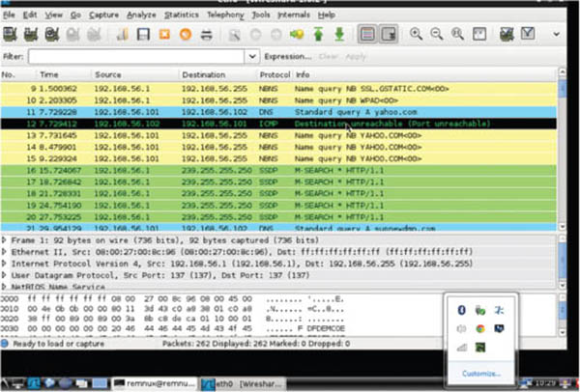580x392 pixels.
Task: Close capture file orange X icon
Action: point(164,35)
